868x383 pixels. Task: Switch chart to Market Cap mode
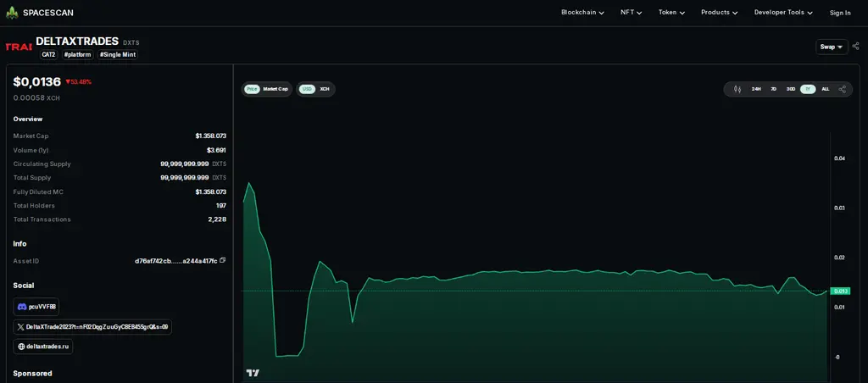coord(275,89)
